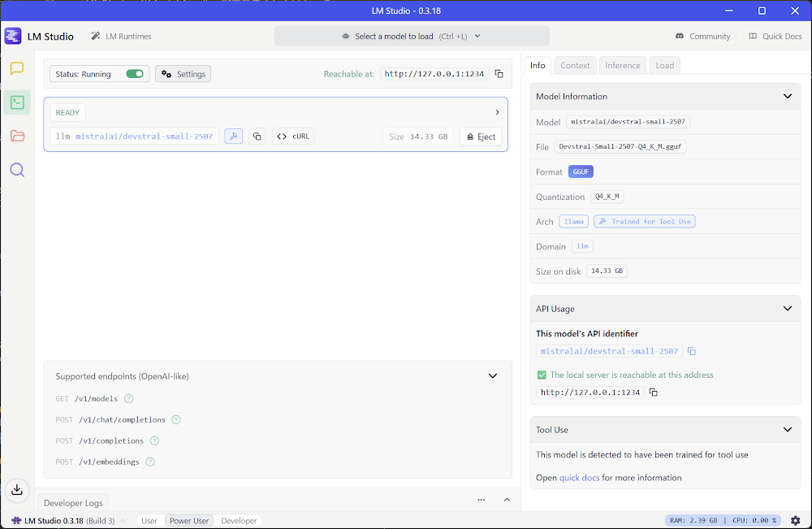This screenshot has width=812, height=529.
Task: Click the Size on disk 14.33 GB value
Action: (x=607, y=271)
